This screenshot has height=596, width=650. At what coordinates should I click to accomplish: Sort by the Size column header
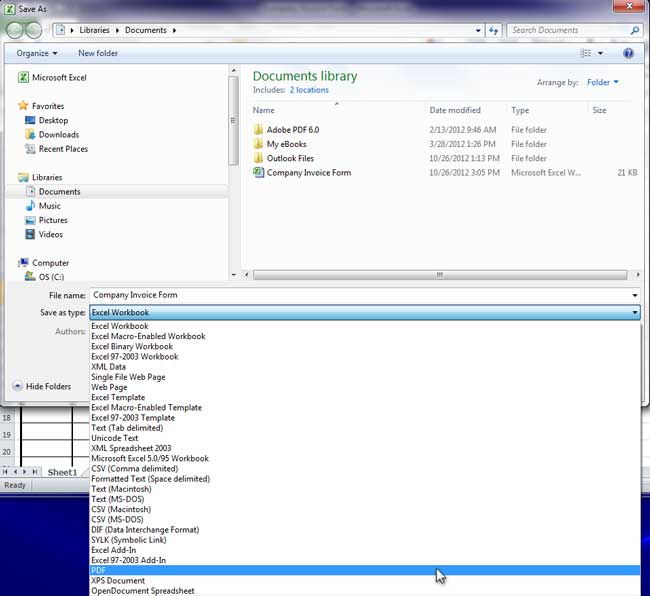(599, 110)
